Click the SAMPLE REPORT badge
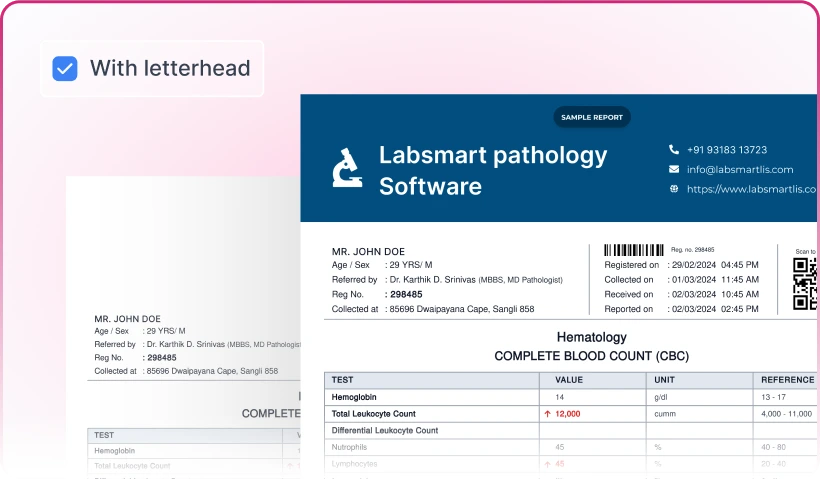 591,117
